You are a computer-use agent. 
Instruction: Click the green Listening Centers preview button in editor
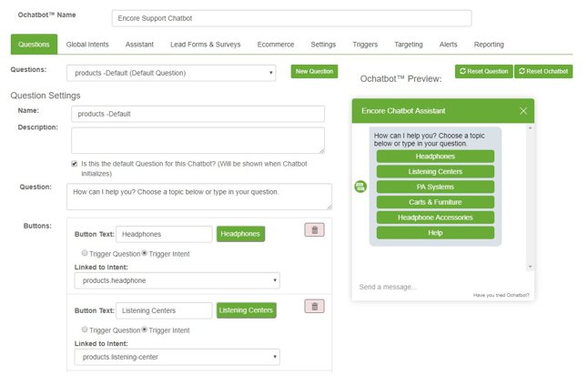246,310
